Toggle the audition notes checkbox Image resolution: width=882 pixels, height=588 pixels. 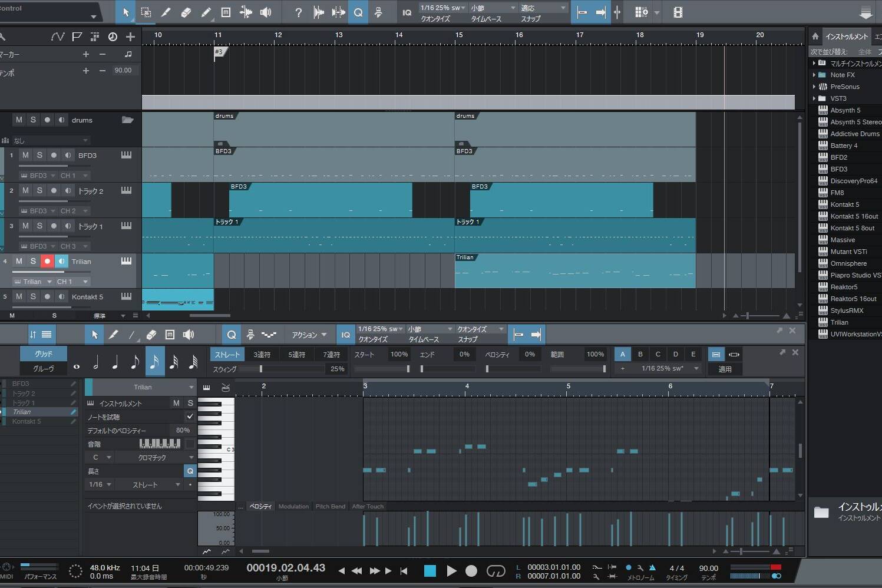190,417
